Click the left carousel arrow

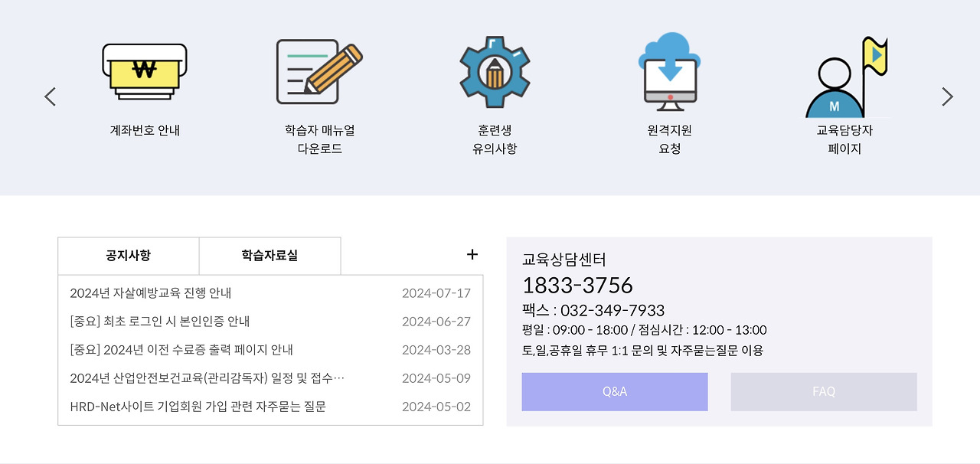click(49, 96)
